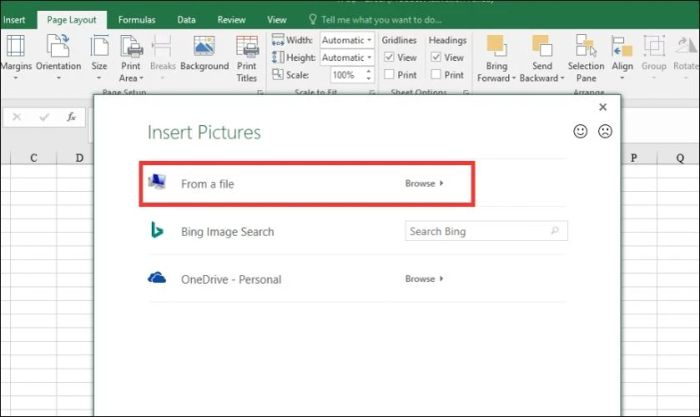This screenshot has height=417, width=700.
Task: Click the Print Titles icon
Action: point(246,47)
